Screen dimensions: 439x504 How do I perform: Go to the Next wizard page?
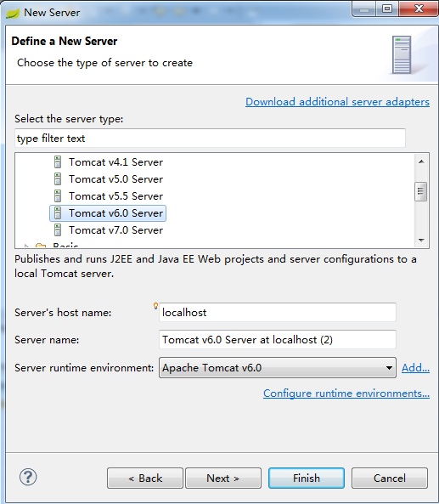pos(223,478)
